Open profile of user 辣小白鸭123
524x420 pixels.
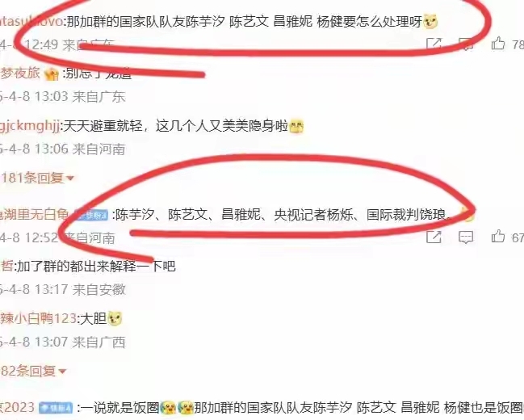pyautogui.click(x=39, y=318)
